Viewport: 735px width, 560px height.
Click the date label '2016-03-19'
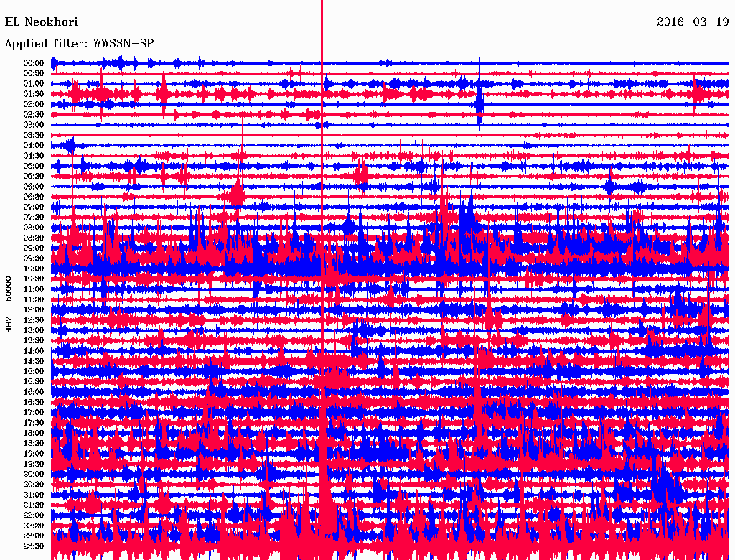pos(693,22)
